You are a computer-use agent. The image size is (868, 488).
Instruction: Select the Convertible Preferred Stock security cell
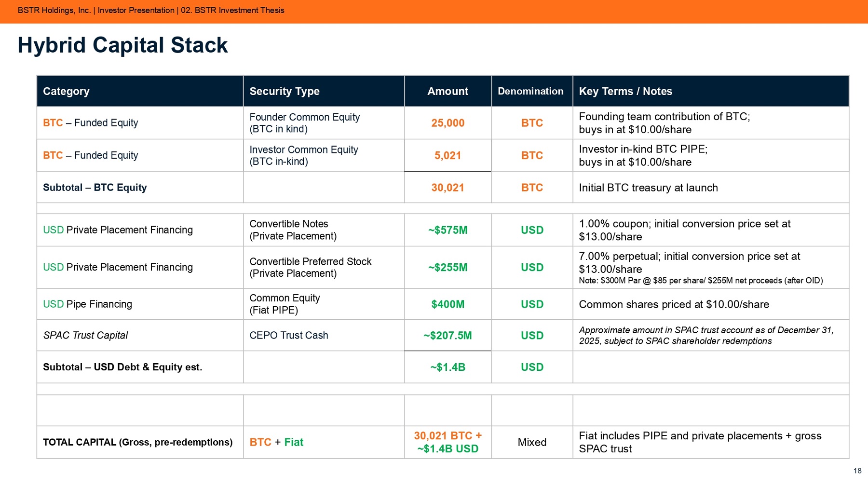310,267
